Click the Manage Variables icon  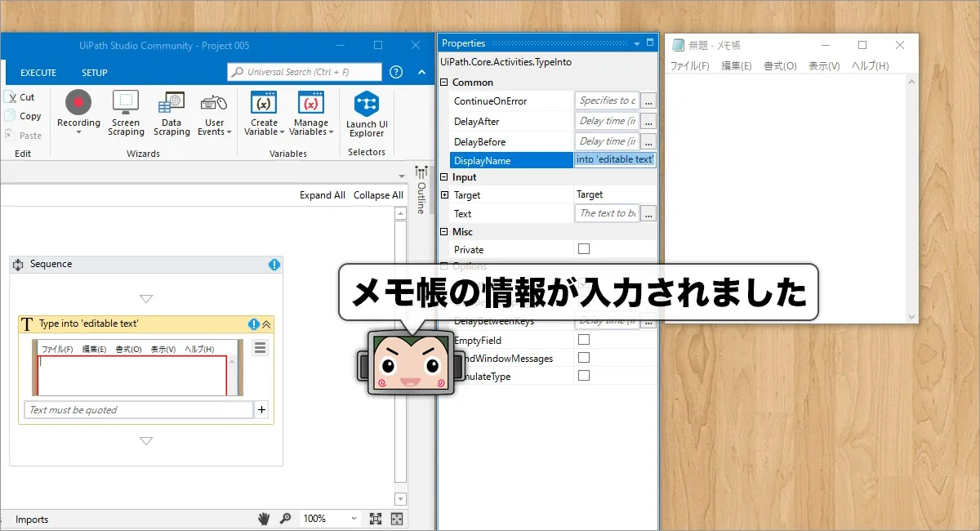310,102
